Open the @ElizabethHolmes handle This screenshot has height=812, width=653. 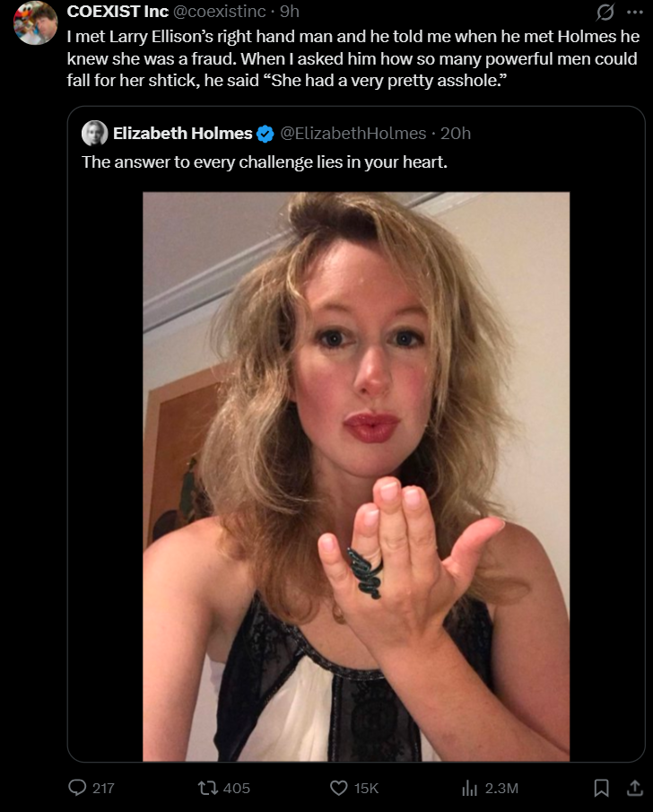tap(353, 134)
